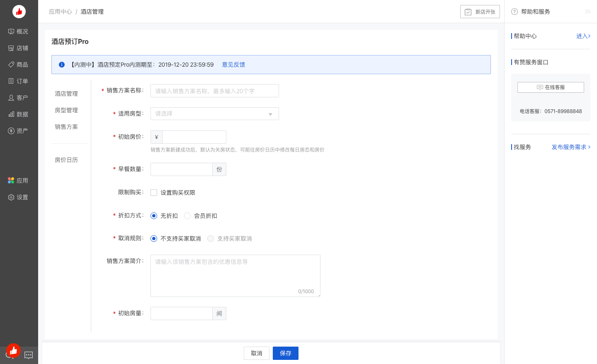Open the 适用房型 dropdown
The image size is (597, 364).
[x=214, y=113]
